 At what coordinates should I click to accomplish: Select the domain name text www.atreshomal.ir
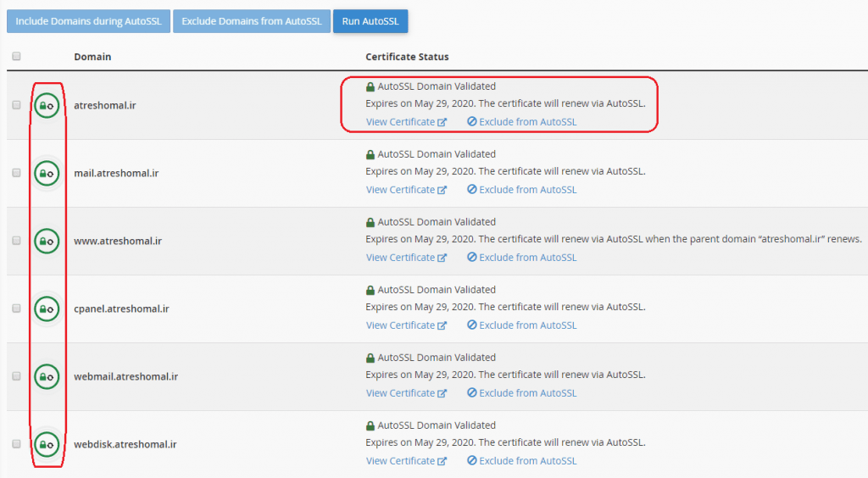click(x=118, y=242)
